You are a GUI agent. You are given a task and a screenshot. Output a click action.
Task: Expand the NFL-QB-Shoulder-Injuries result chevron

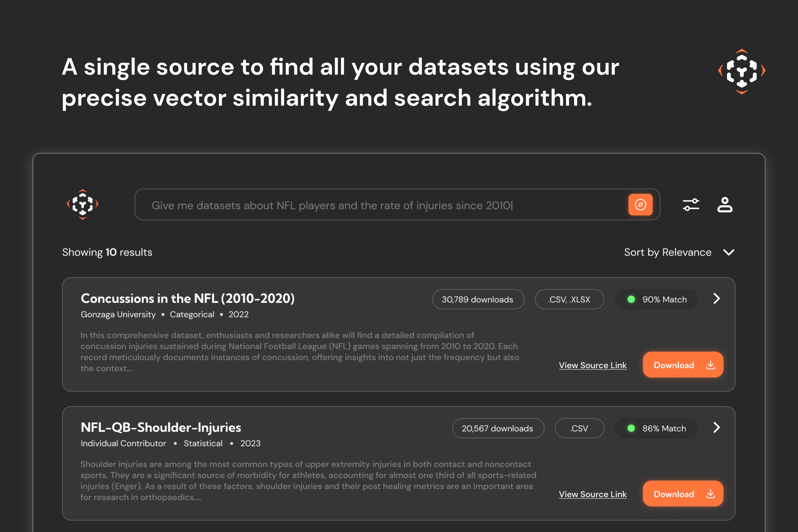coord(716,427)
